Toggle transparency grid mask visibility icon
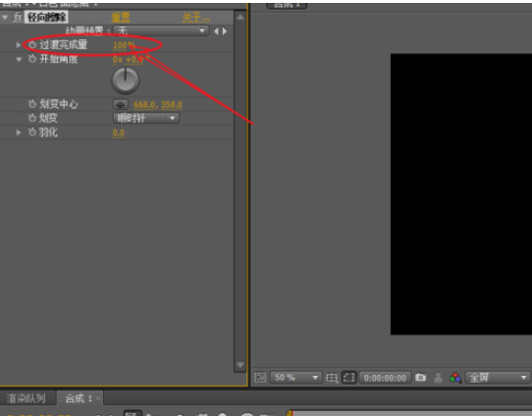Viewport: 532px width, 416px height. tap(348, 378)
